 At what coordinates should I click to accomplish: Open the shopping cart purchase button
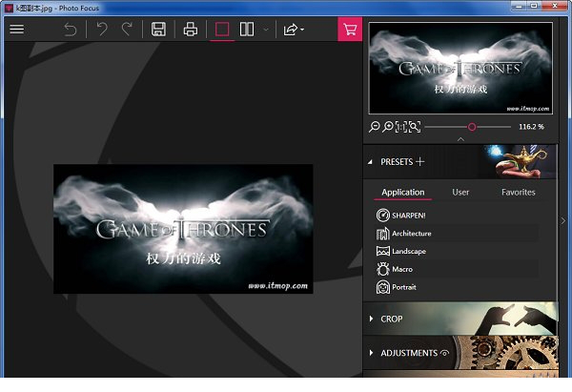pos(350,30)
